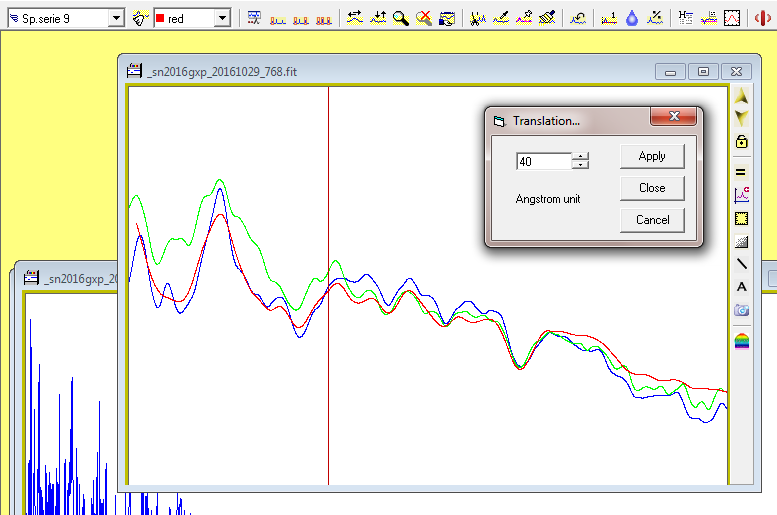Click the yellow dotted selection square icon

[x=741, y=219]
